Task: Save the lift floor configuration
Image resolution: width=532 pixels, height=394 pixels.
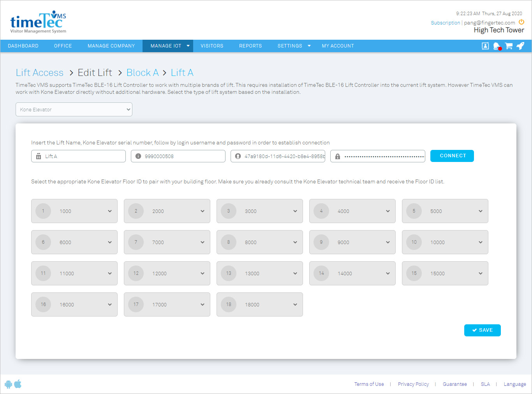Action: coord(483,330)
